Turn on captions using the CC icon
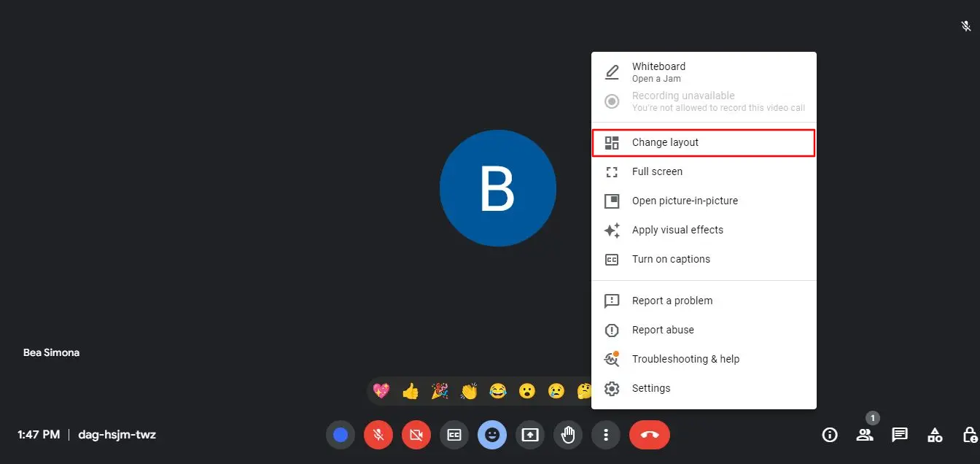 tap(454, 434)
